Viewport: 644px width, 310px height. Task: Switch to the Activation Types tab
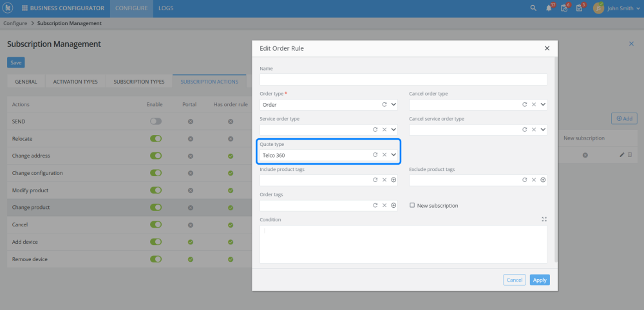75,82
